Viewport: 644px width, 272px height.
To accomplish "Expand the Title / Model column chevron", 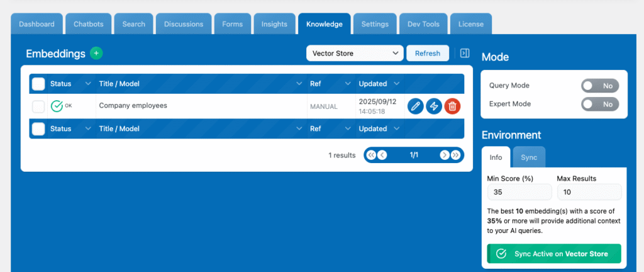I will 299,84.
